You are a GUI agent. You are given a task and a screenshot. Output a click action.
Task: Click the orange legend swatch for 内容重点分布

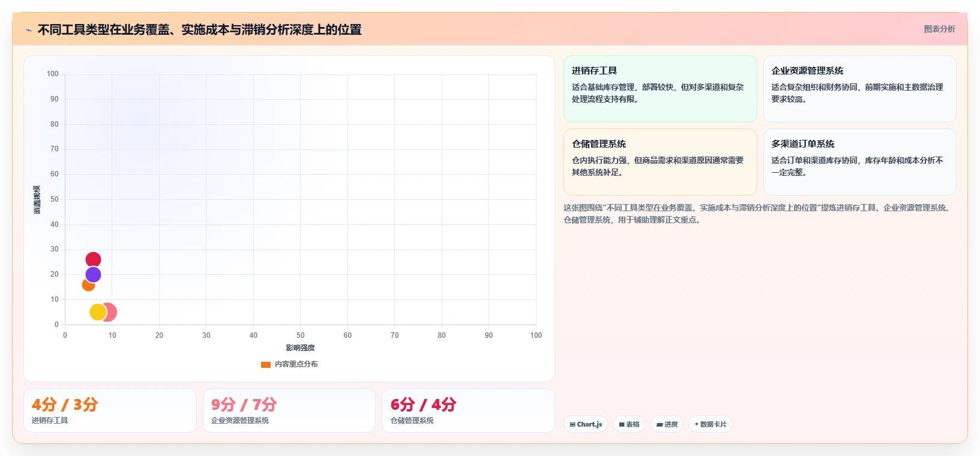(x=266, y=364)
